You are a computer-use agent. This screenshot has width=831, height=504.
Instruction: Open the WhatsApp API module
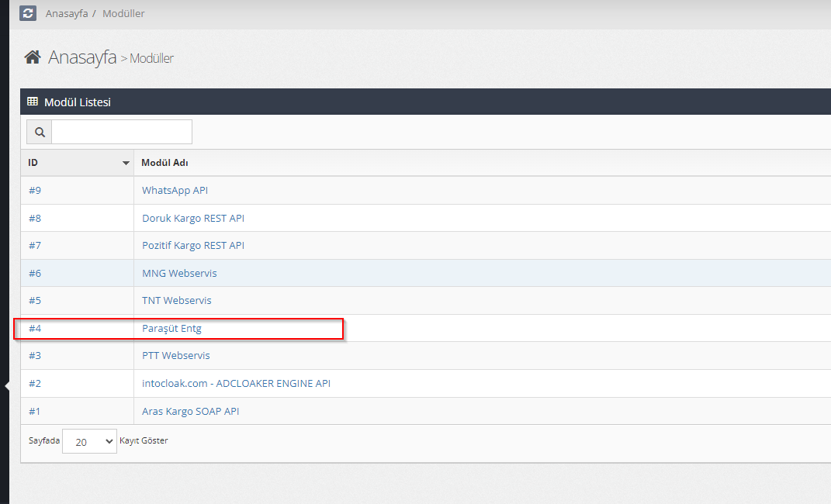click(175, 190)
